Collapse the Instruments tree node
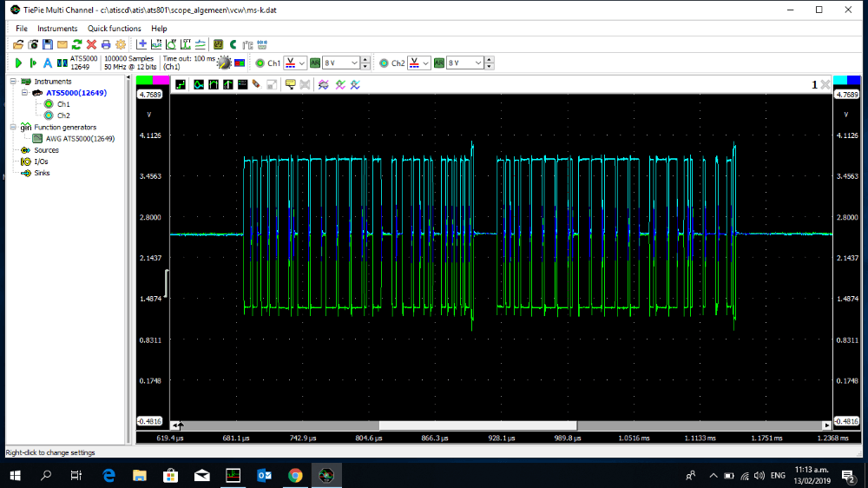Viewport: 868px width, 488px height. [x=13, y=81]
